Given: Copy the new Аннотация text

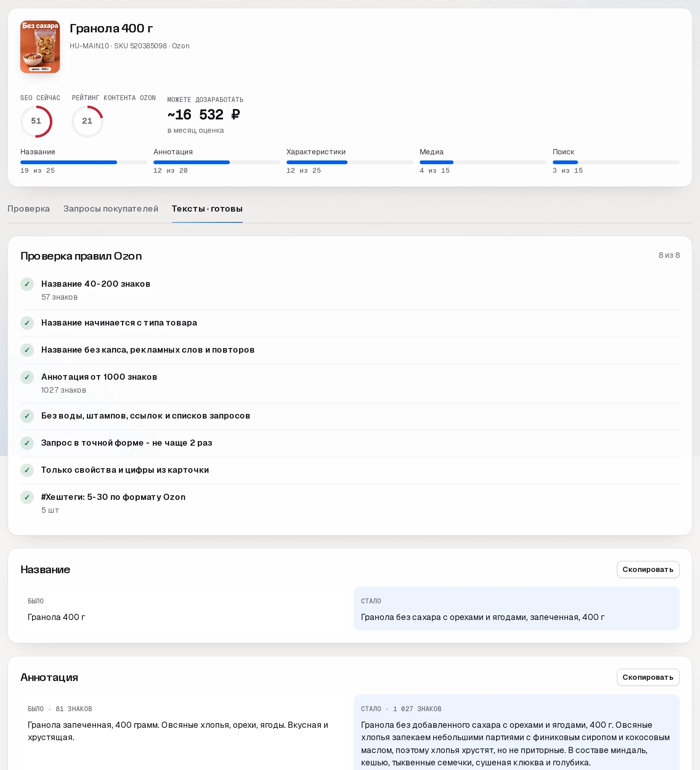Looking at the screenshot, I should (648, 677).
